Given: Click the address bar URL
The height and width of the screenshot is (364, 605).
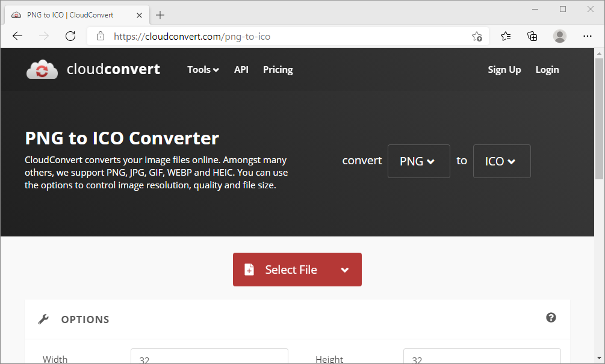Looking at the screenshot, I should point(192,37).
